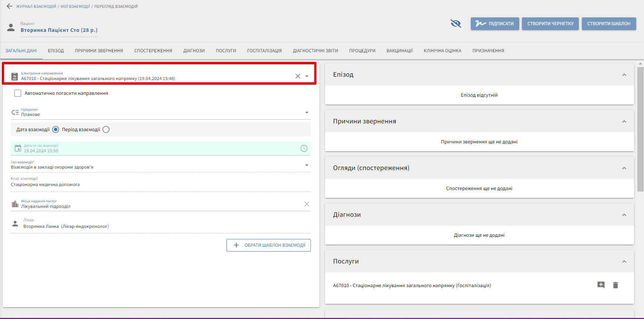
Task: Open the Госпіталізація tab
Action: pos(264,51)
